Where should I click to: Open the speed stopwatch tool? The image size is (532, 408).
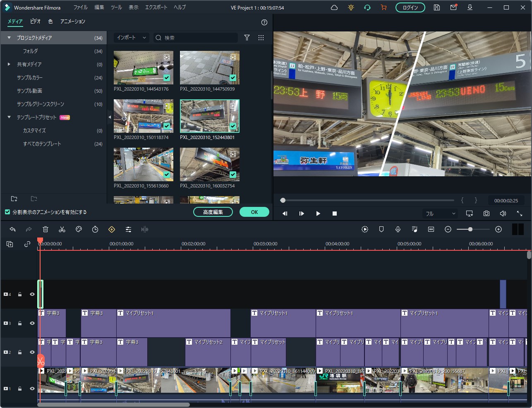95,229
